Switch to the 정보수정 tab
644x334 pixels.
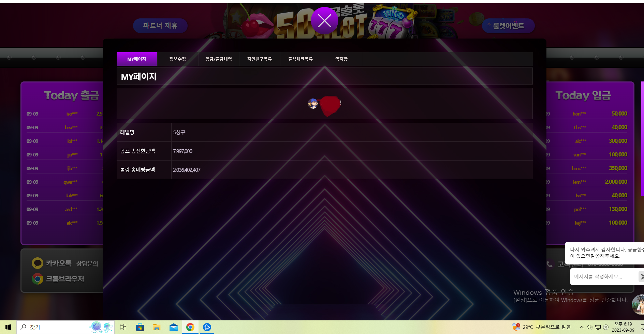(178, 59)
